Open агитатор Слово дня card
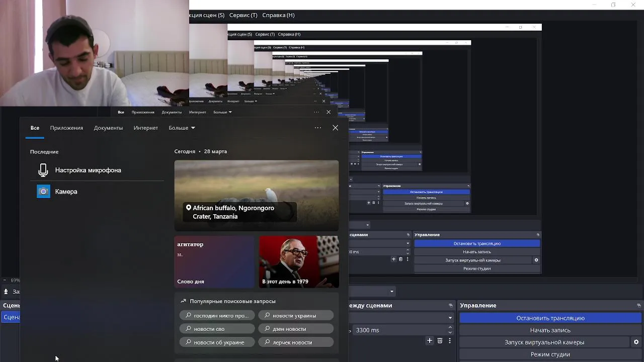This screenshot has width=644, height=362. click(215, 262)
